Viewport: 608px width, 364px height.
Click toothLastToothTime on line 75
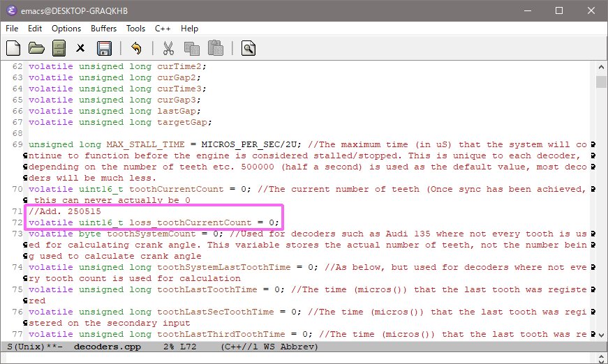[x=207, y=289]
